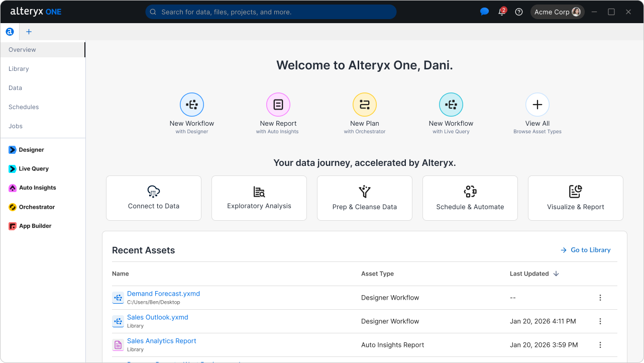Click the search input field

[271, 12]
